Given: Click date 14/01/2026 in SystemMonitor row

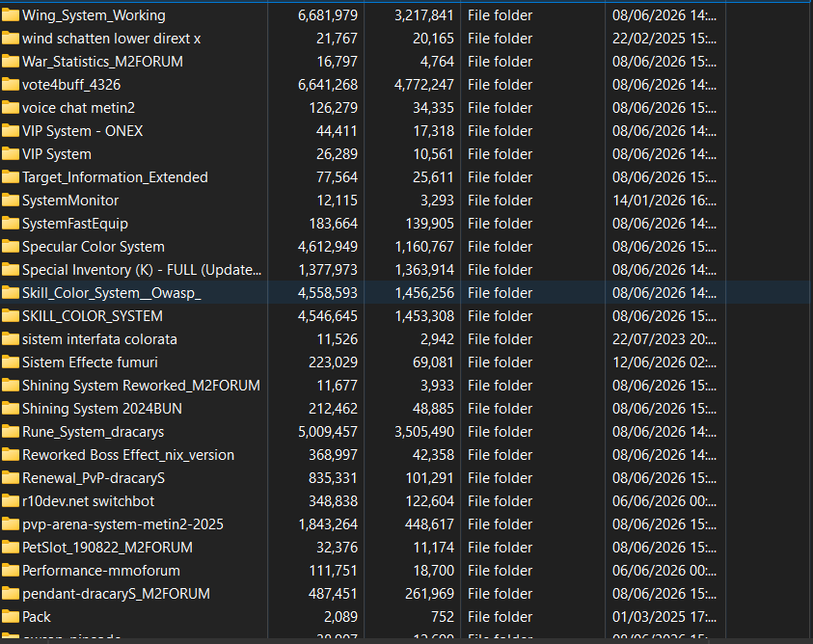Looking at the screenshot, I should coord(664,201).
